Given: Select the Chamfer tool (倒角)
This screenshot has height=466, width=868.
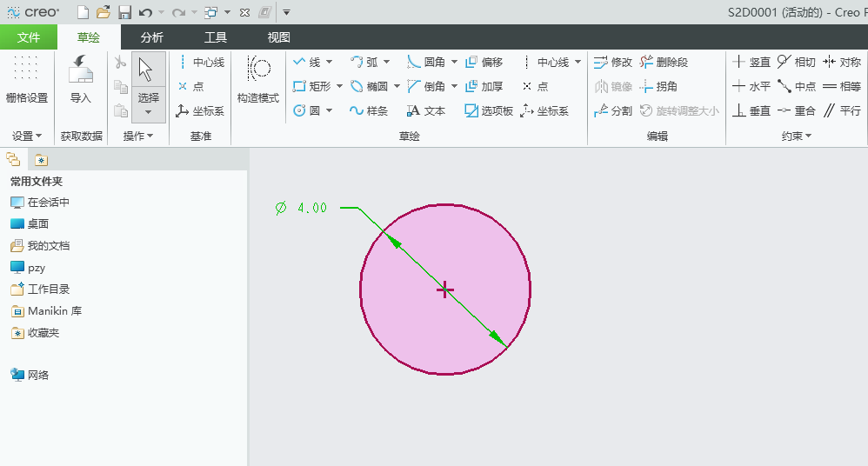Looking at the screenshot, I should [x=426, y=86].
